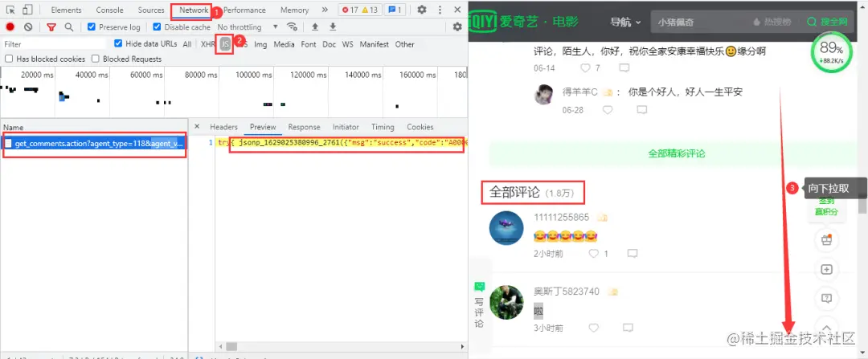
Task: Select the Doc filter type
Action: click(x=330, y=44)
